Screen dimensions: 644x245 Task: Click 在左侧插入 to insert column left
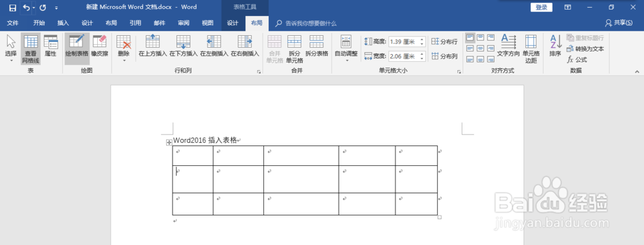tap(214, 46)
